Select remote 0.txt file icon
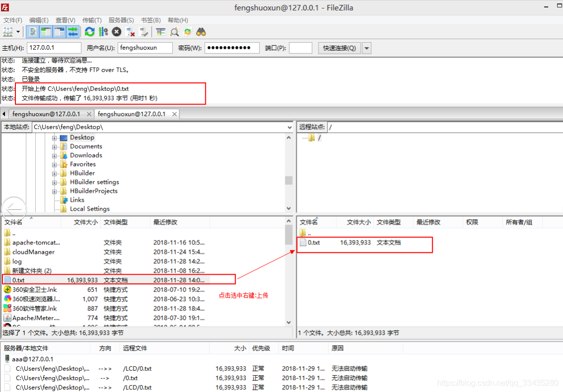563x392 pixels. tap(303, 242)
